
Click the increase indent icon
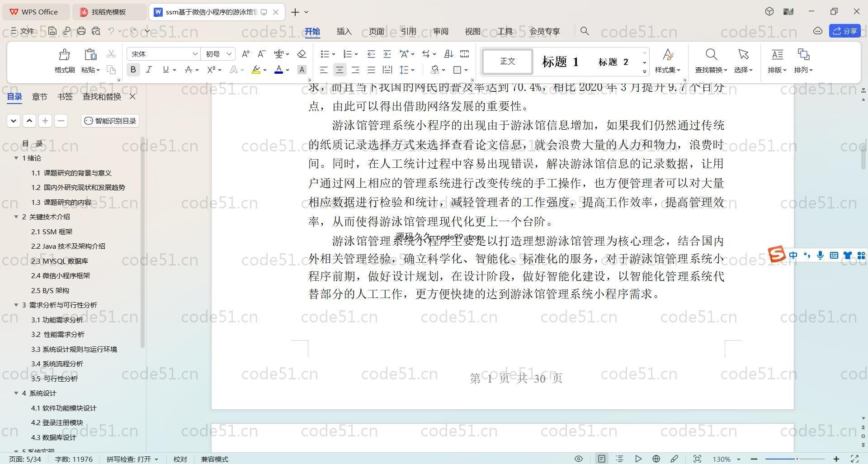[x=387, y=54]
